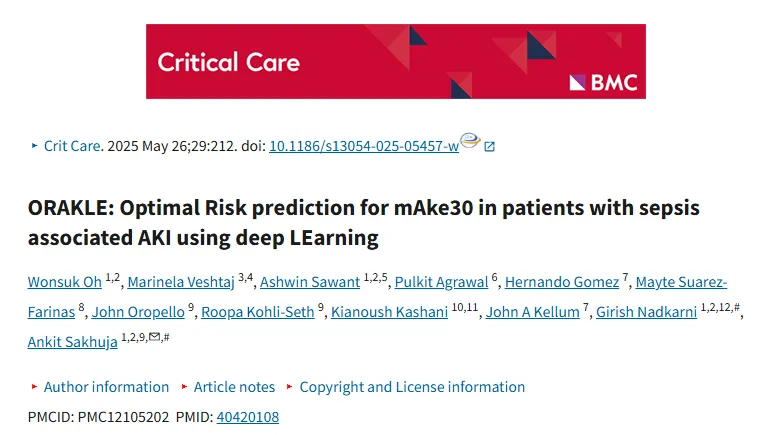Click the Critical Care journal banner

pyautogui.click(x=396, y=62)
